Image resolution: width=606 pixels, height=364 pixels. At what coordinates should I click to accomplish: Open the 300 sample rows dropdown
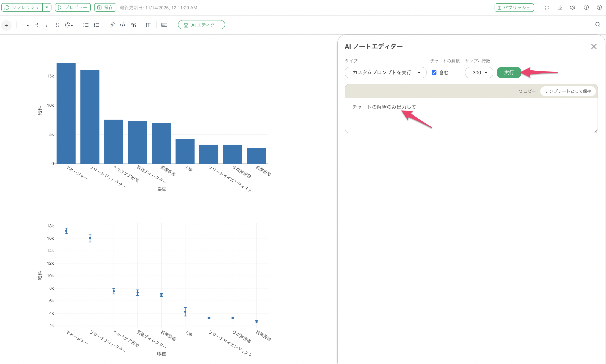[479, 73]
